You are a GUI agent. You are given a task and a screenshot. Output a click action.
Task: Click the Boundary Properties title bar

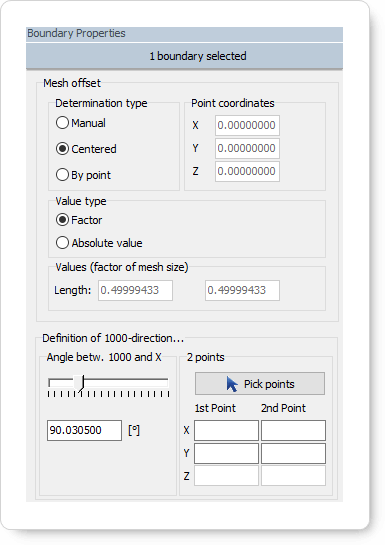pos(185,34)
